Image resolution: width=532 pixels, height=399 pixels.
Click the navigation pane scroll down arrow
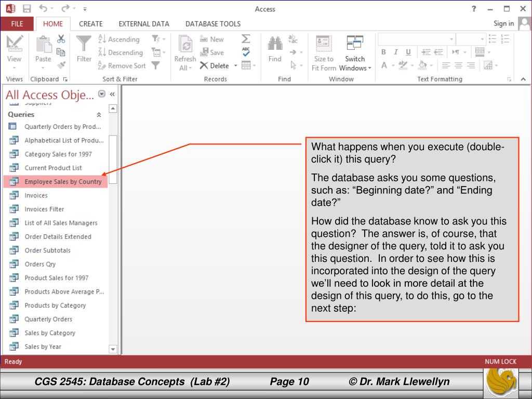coord(113,349)
